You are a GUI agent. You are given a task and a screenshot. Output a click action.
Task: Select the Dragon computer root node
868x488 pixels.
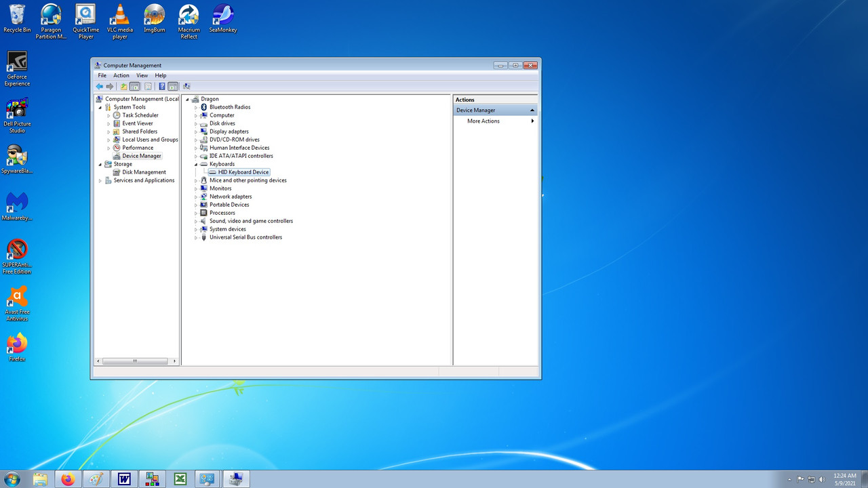click(x=210, y=99)
